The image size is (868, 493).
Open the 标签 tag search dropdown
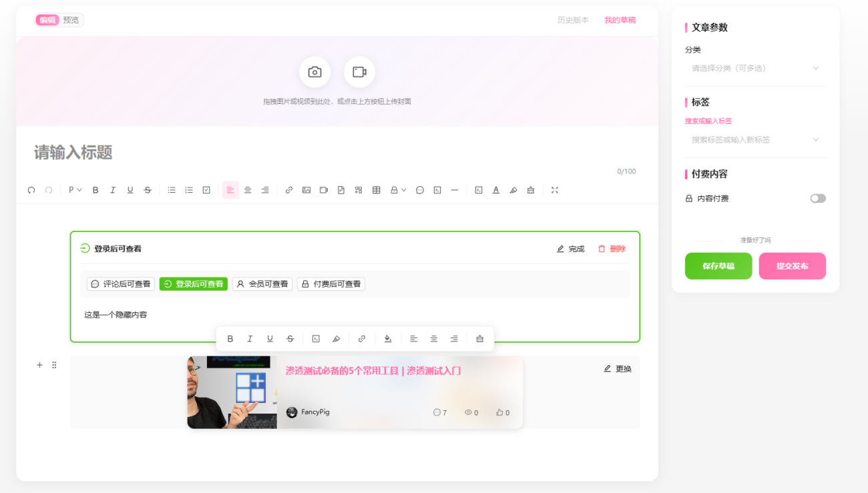(754, 140)
